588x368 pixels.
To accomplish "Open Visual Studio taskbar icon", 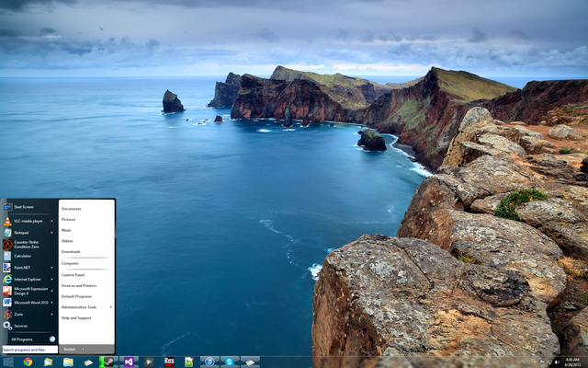I will [x=129, y=362].
